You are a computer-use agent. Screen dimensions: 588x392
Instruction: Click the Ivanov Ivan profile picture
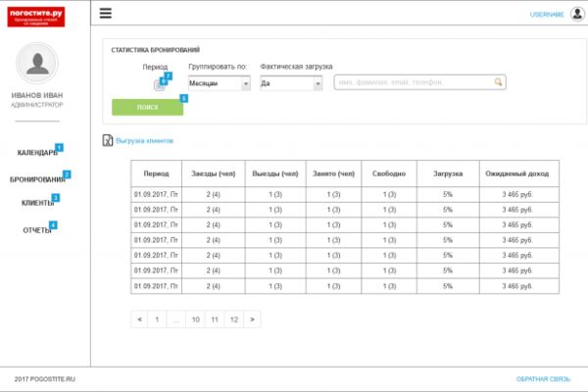point(37,63)
